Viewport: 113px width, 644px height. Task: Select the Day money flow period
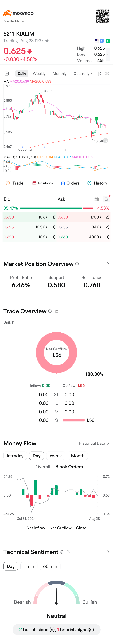click(37, 456)
